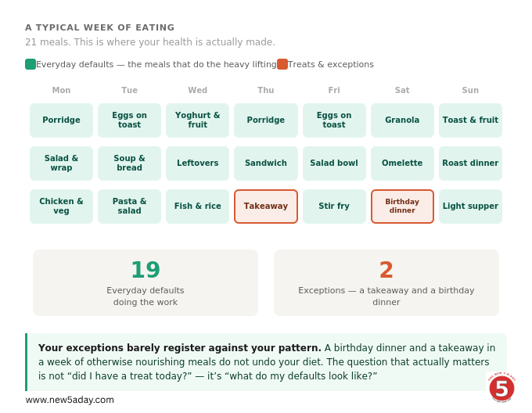Click the orange Treats & exceptions legend swatch
The width and height of the screenshot is (532, 413).
click(282, 64)
